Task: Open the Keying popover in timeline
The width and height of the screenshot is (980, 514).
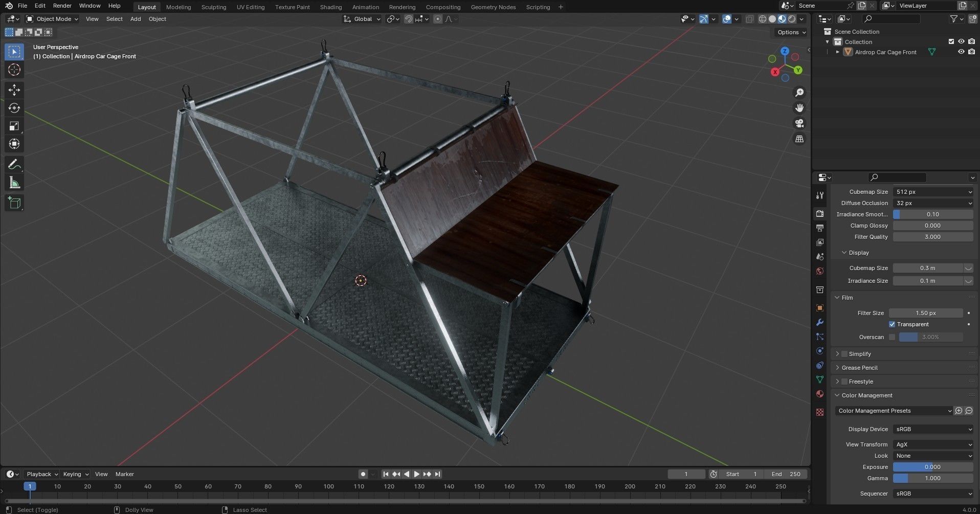Action: pyautogui.click(x=75, y=474)
